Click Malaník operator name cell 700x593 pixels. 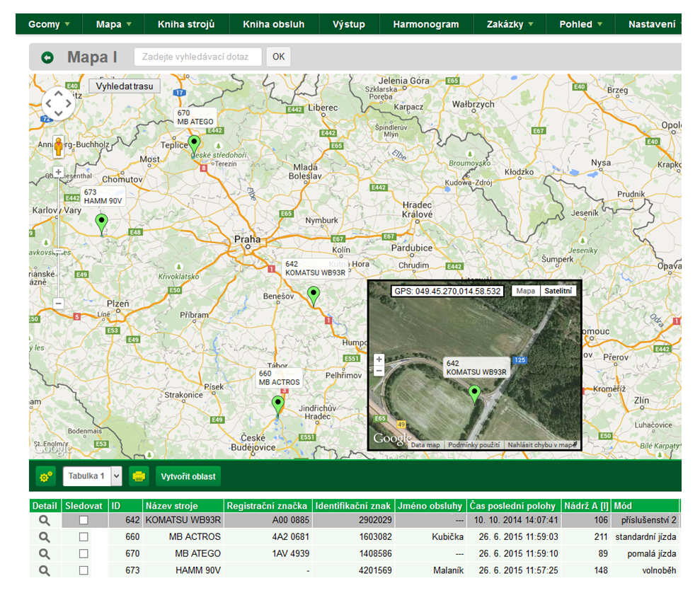tap(430, 570)
